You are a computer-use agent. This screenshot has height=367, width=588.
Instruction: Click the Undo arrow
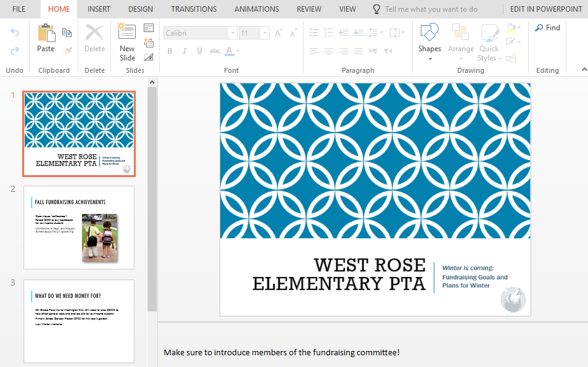(x=15, y=32)
